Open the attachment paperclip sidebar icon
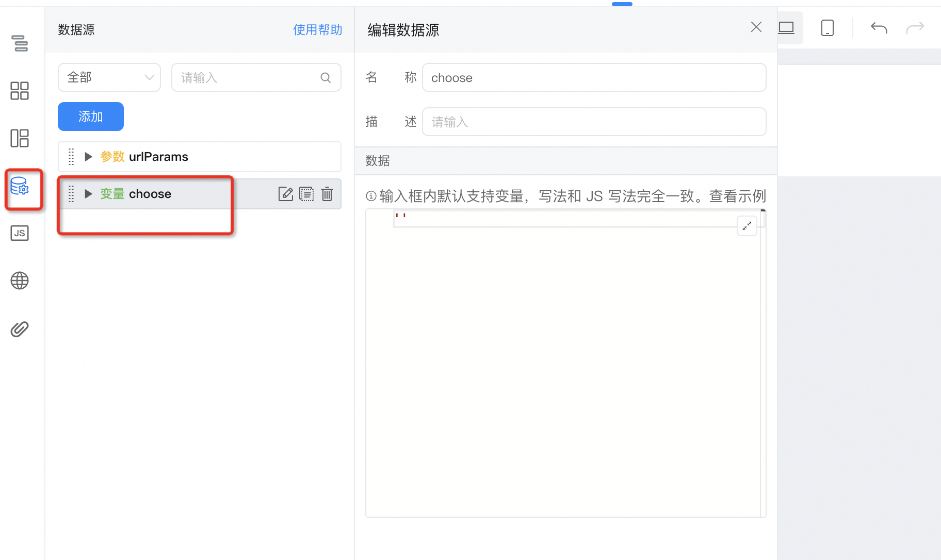 coord(20,329)
